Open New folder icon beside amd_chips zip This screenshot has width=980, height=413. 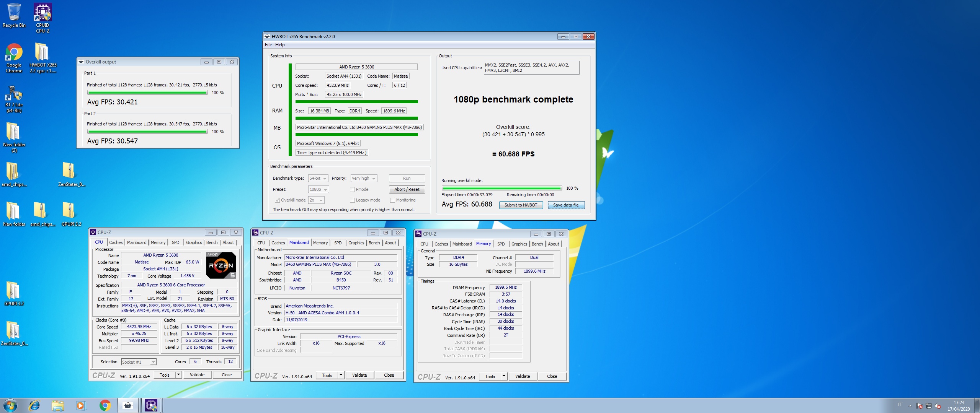point(14,213)
